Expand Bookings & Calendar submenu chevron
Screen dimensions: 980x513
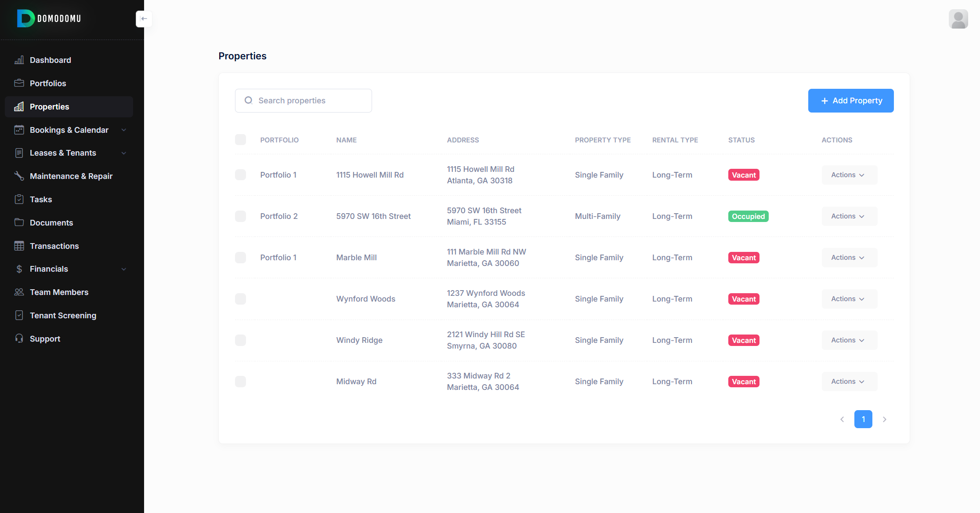[124, 130]
